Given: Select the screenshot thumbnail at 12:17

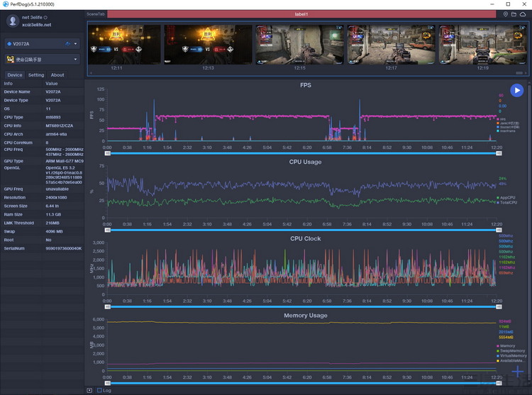Looking at the screenshot, I should 391,45.
